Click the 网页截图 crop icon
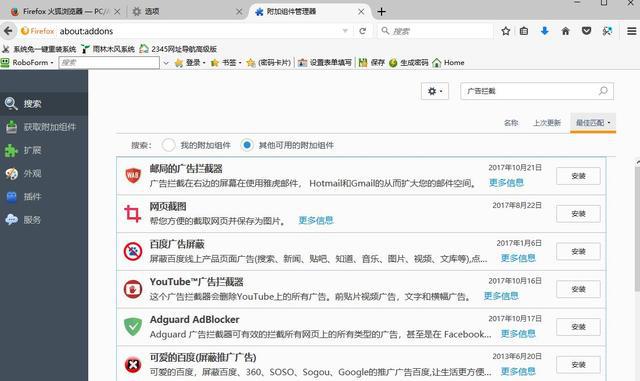 coord(133,214)
